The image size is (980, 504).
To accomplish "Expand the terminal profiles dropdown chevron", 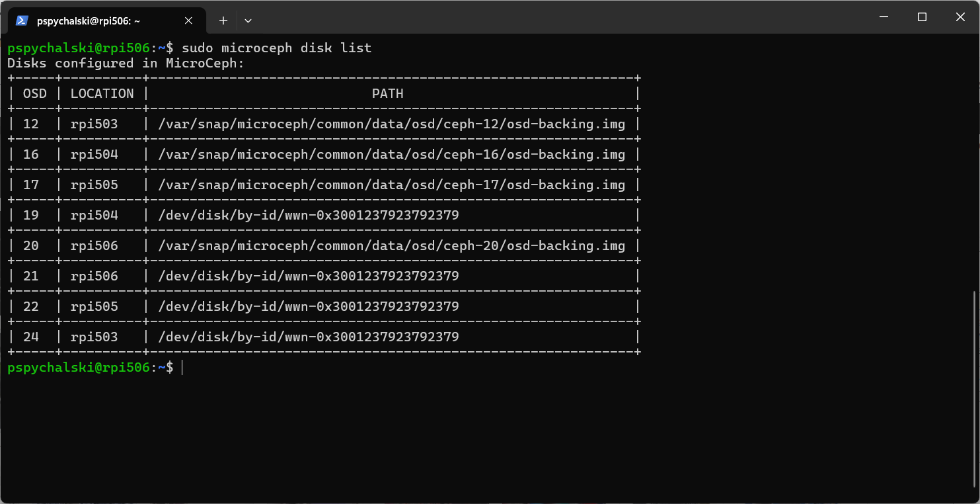I will [x=248, y=21].
